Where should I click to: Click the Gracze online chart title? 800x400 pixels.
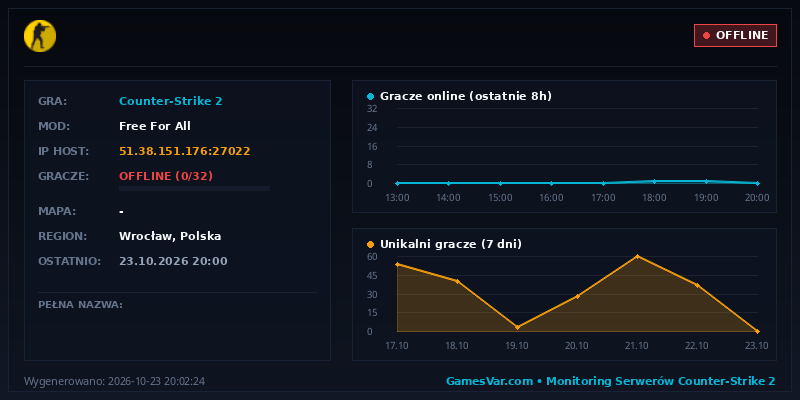click(x=466, y=96)
